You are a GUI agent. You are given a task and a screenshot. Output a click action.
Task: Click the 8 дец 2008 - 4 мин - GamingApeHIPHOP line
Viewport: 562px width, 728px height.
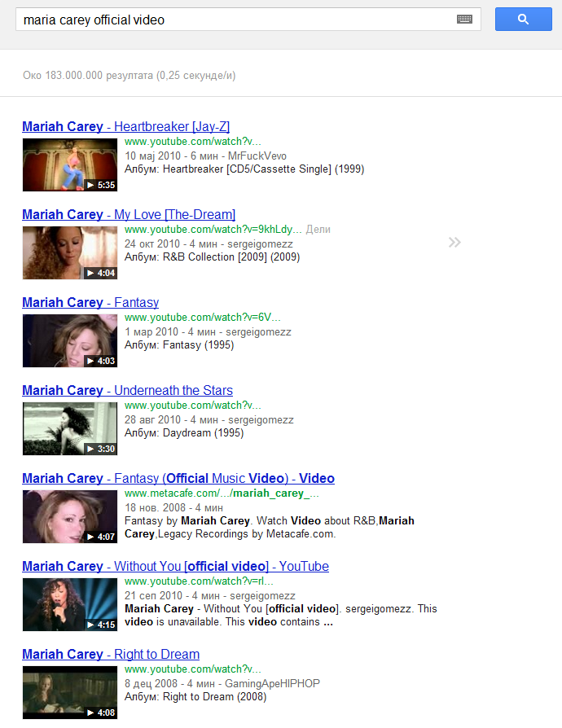coord(222,684)
